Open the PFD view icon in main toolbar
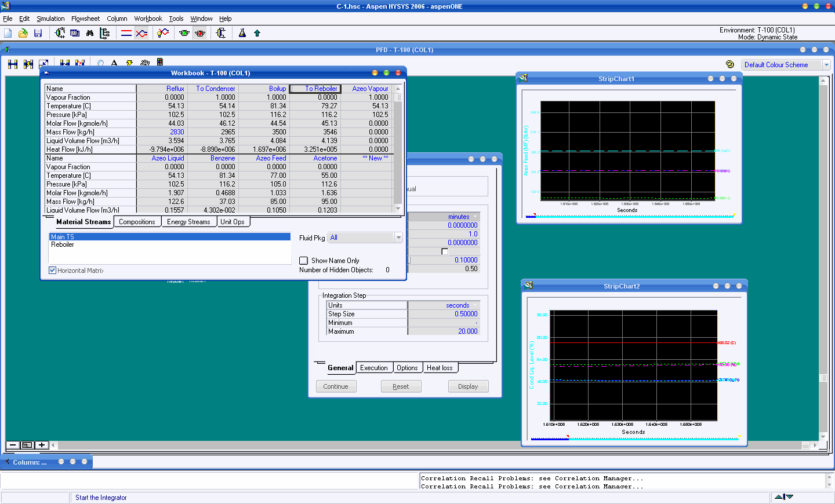 (x=60, y=33)
